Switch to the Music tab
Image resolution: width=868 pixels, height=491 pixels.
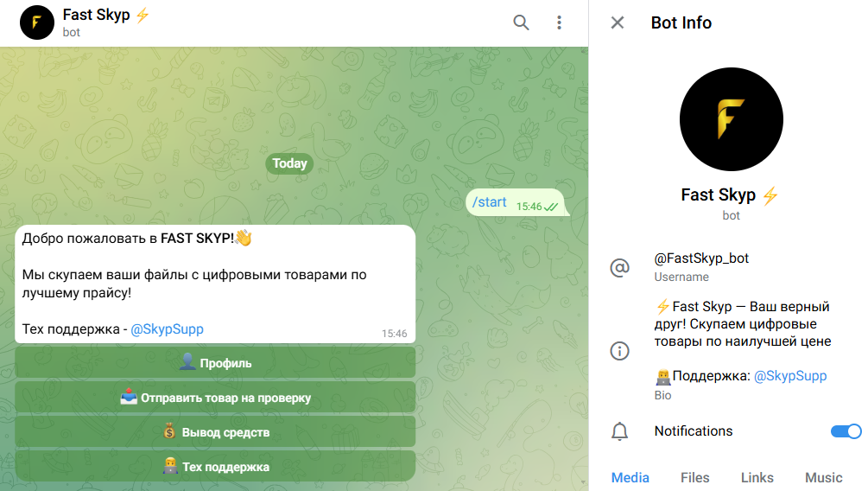click(x=823, y=478)
